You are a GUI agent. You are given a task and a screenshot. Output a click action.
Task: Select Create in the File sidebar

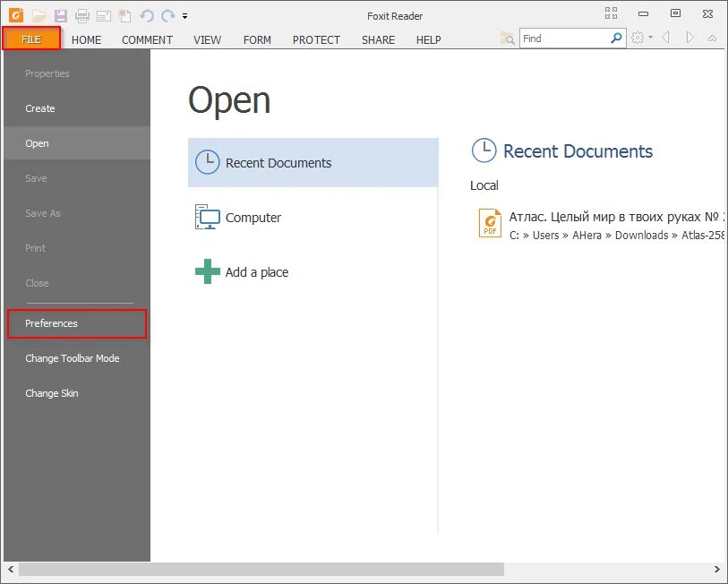77,108
